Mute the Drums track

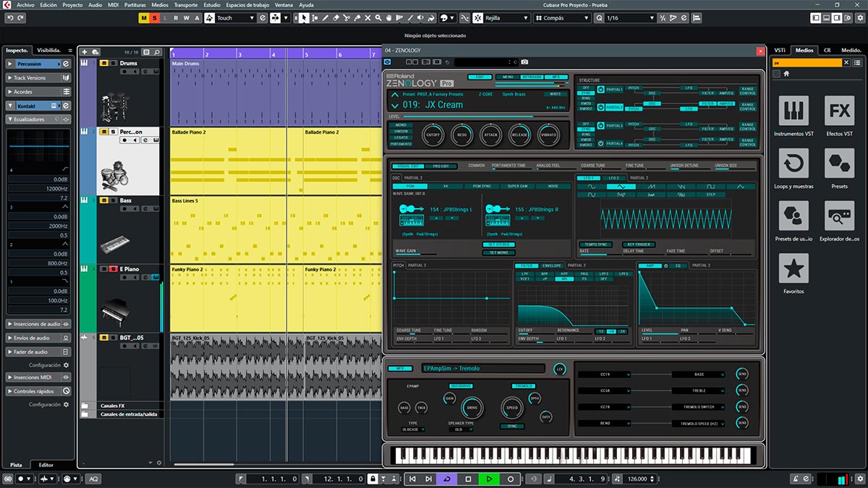[103, 64]
